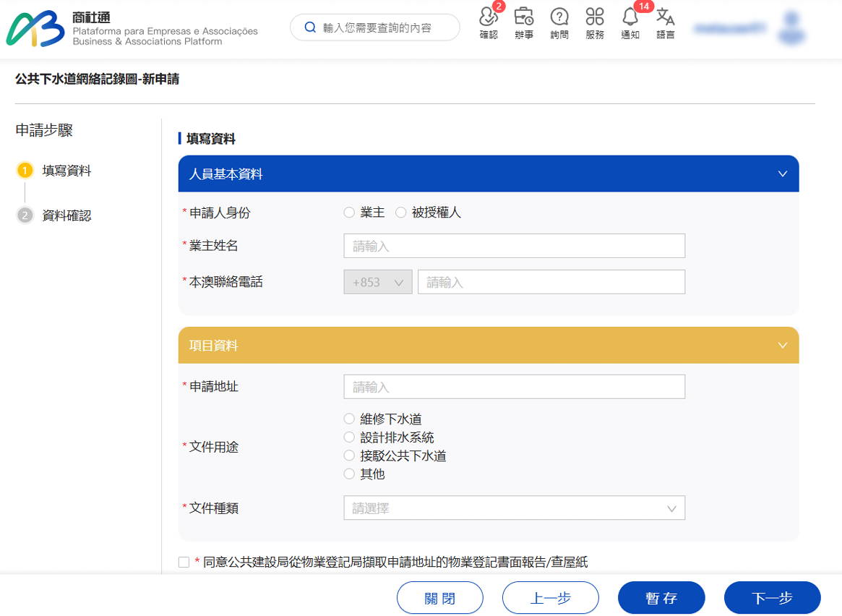
Task: Collapse the 人員基本資料 section
Action: pyautogui.click(x=782, y=174)
